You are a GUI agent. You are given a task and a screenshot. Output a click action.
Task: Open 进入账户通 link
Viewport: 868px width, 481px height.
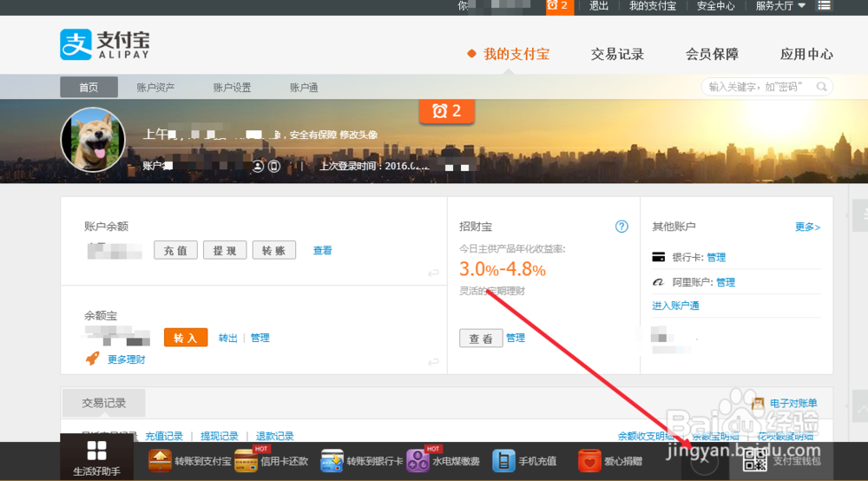pyautogui.click(x=676, y=306)
